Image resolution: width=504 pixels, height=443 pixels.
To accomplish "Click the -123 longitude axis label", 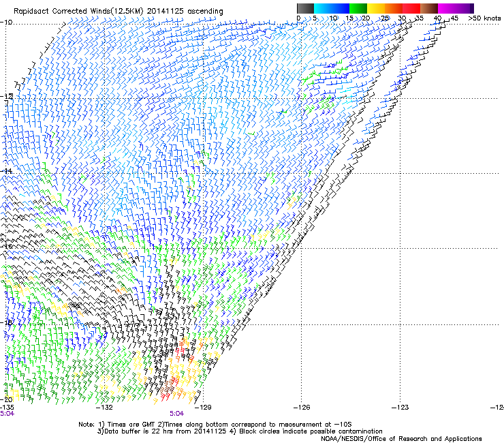I will pos(400,408).
